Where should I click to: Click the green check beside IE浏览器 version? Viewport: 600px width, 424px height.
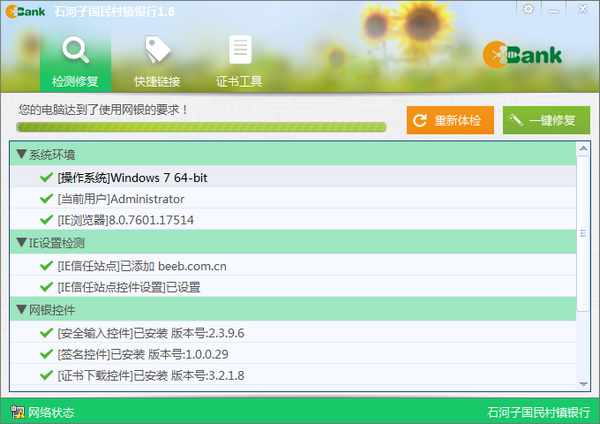click(x=46, y=220)
